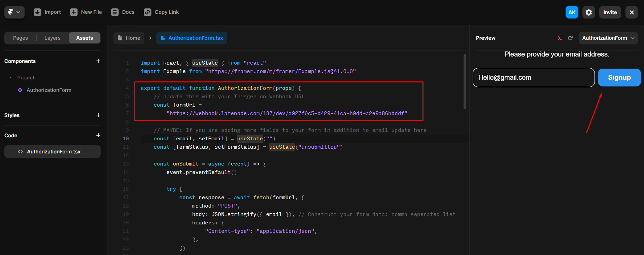
Task: Select AuthorizationForm component in Project tree
Action: (49, 90)
